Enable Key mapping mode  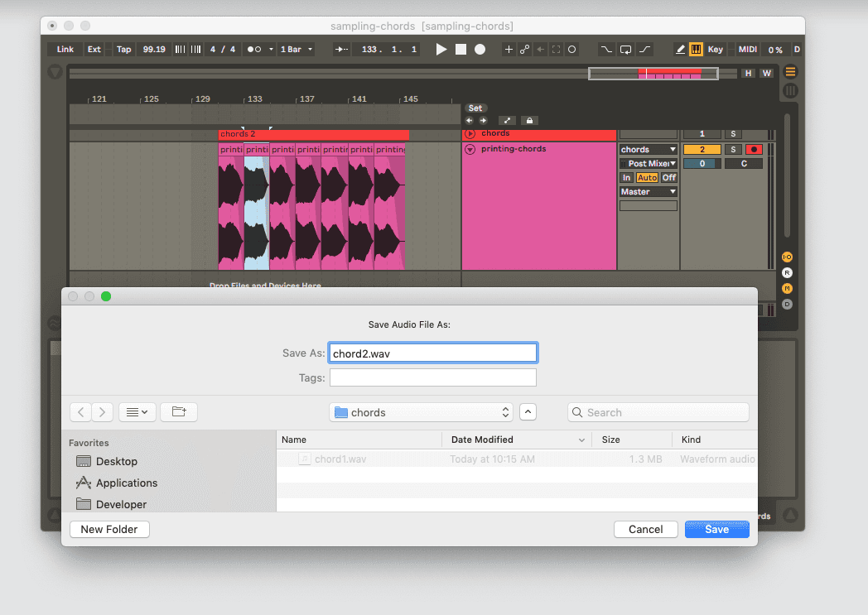click(716, 49)
